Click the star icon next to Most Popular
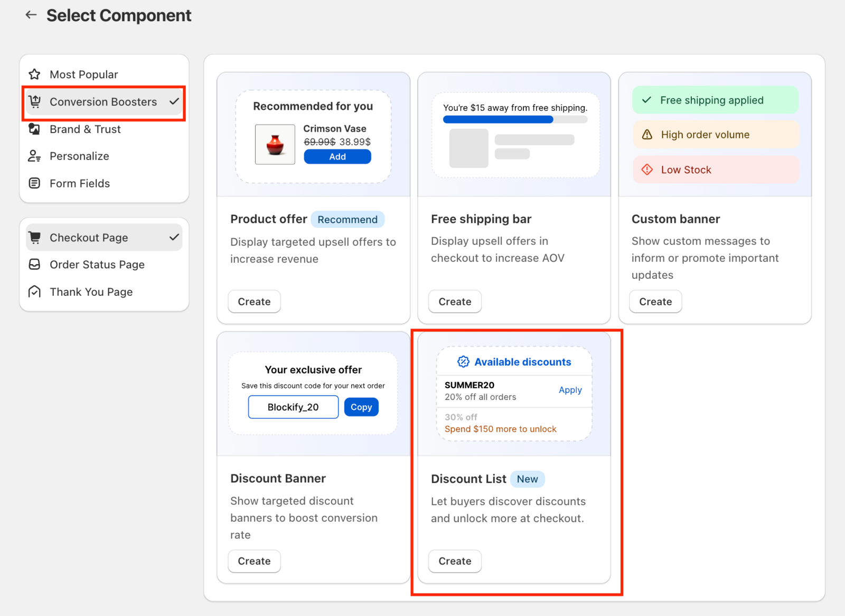The height and width of the screenshot is (616, 845). tap(34, 74)
